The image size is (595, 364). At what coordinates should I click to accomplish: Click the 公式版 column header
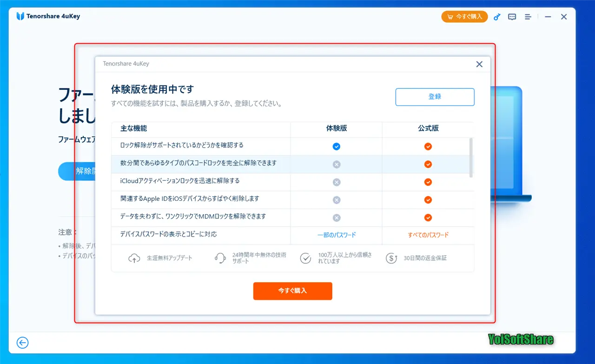[x=428, y=128]
